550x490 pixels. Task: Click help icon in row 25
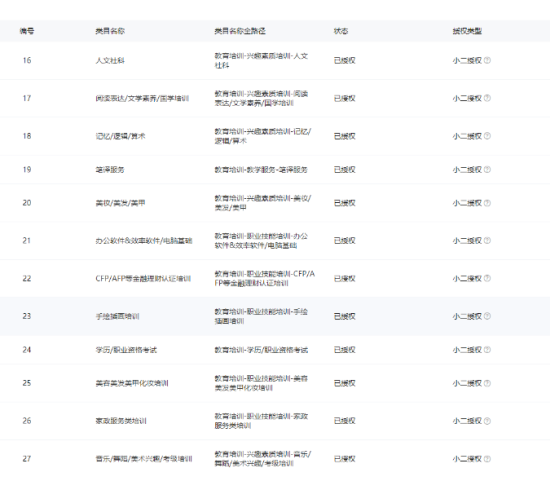tap(487, 383)
